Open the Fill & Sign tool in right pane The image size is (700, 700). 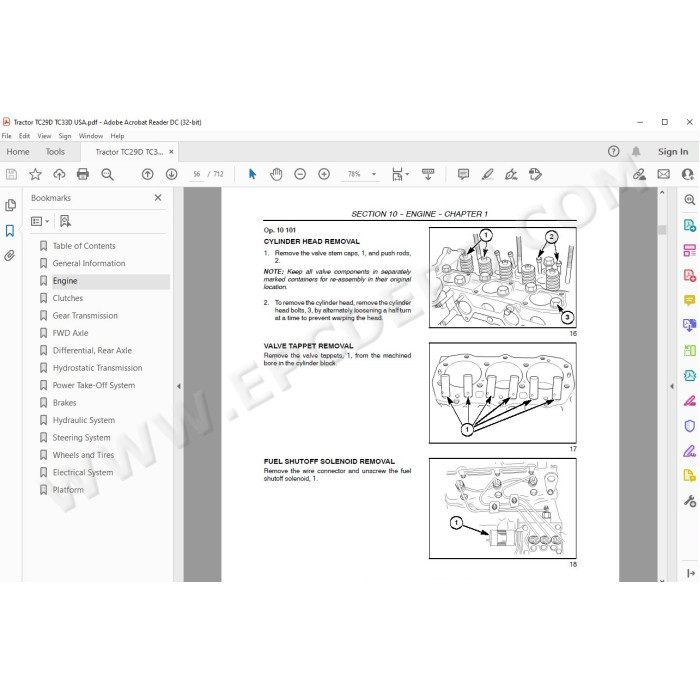click(690, 450)
